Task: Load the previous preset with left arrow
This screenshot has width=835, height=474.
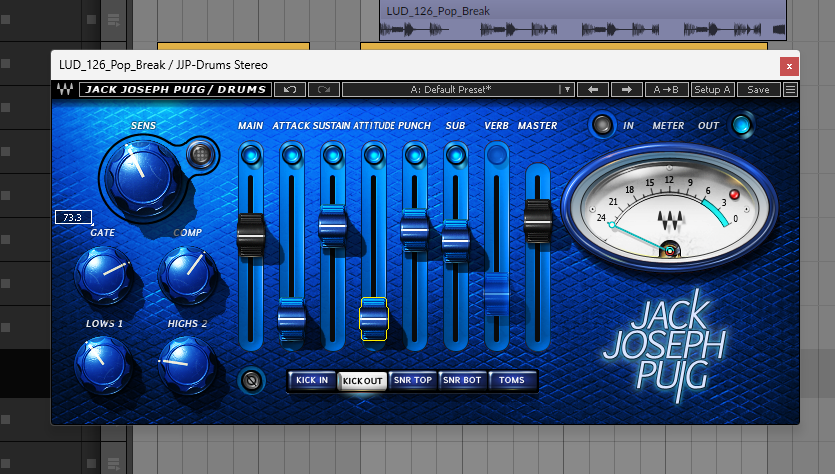Action: coord(593,89)
